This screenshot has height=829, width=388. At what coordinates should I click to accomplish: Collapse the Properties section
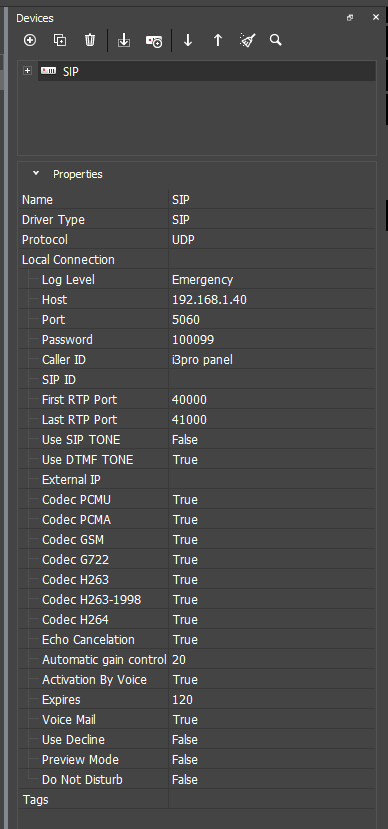(36, 173)
